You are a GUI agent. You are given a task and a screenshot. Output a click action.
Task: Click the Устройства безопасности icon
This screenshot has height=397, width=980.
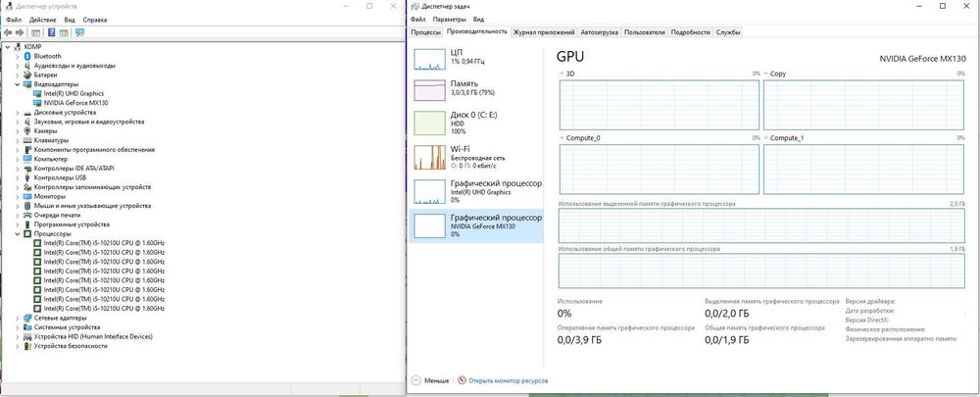coord(27,346)
